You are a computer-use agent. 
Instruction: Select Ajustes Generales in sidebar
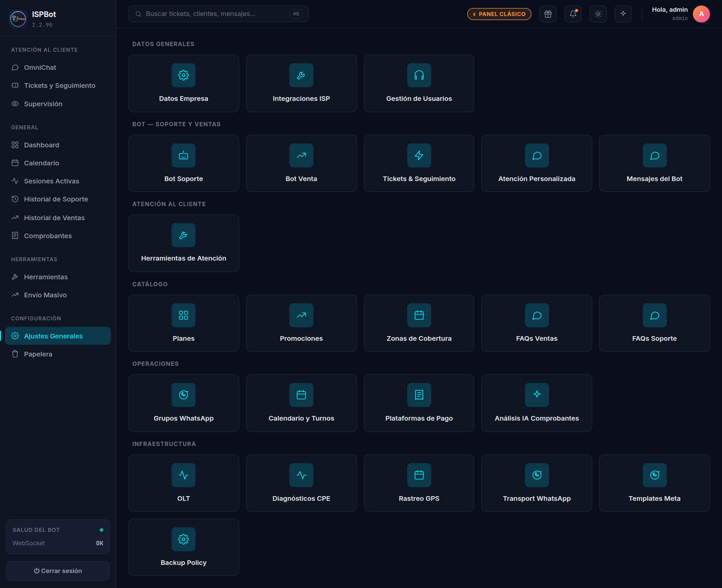click(x=58, y=336)
